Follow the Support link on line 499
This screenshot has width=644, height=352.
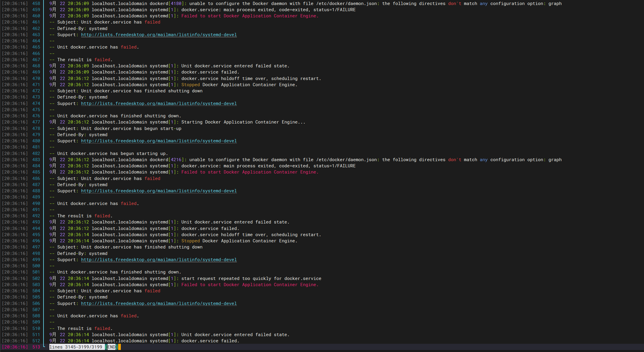159,260
